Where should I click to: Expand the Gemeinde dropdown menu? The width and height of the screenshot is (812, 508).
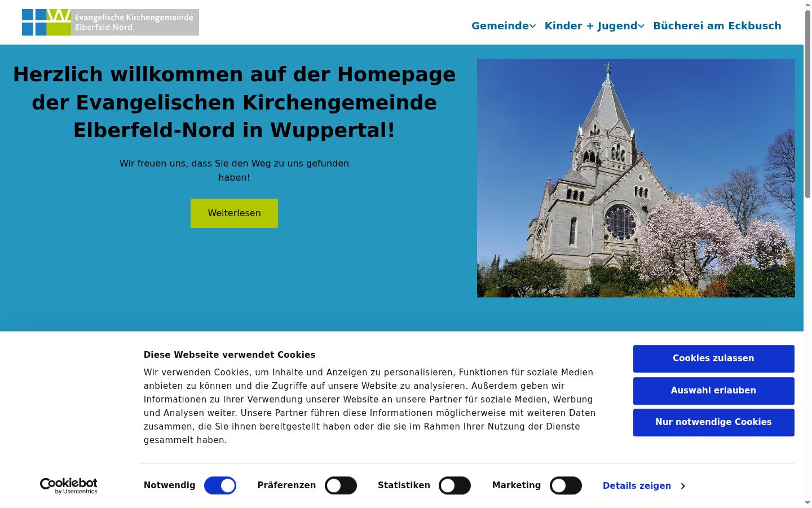pos(504,26)
